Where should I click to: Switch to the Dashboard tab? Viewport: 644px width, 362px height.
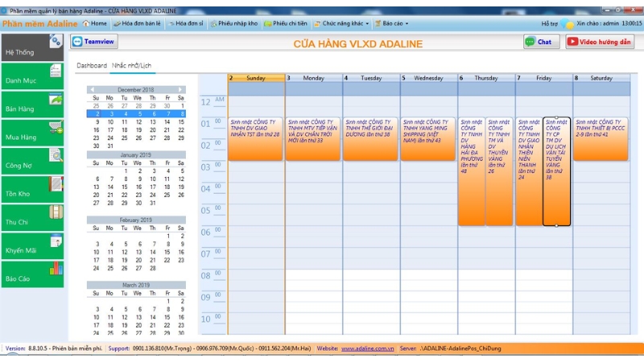[91, 65]
